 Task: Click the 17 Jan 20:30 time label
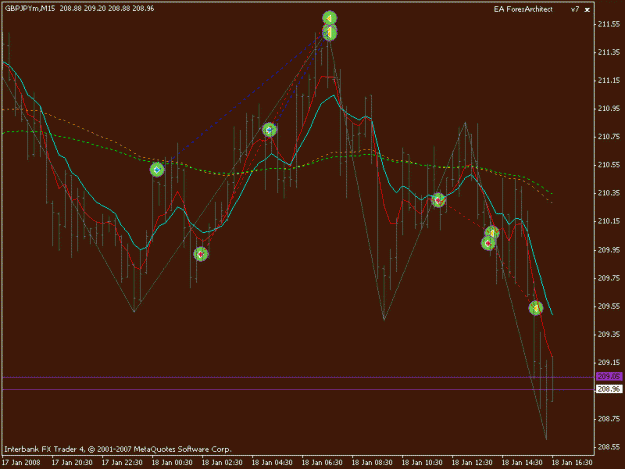[72, 462]
